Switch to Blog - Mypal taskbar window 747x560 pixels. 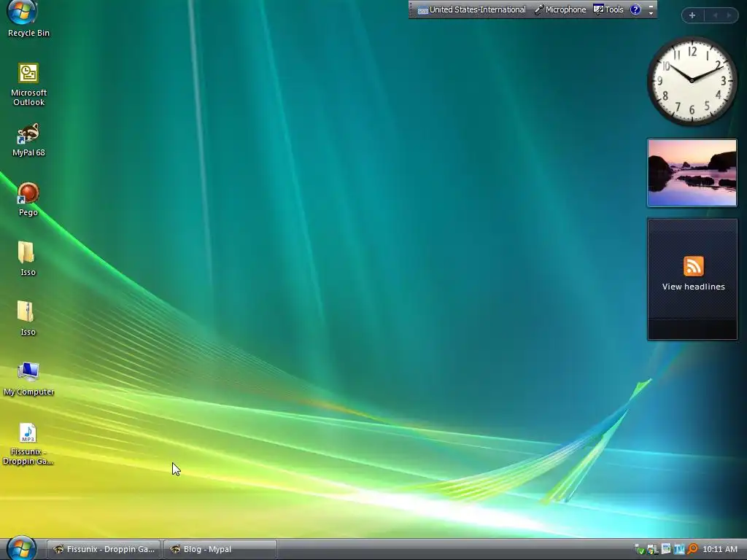(220, 549)
